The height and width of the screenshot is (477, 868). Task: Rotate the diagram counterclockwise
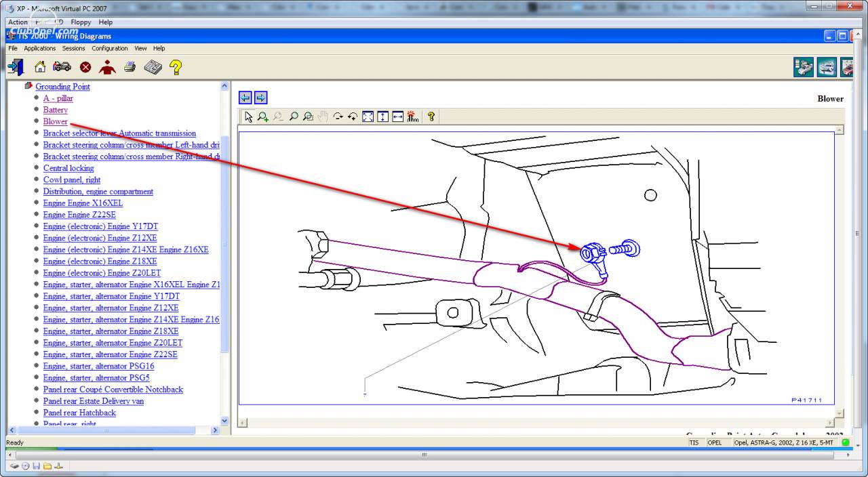click(x=353, y=117)
